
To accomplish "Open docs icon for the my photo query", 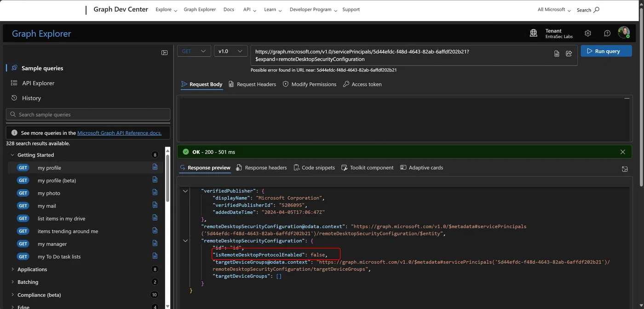I will (x=155, y=193).
